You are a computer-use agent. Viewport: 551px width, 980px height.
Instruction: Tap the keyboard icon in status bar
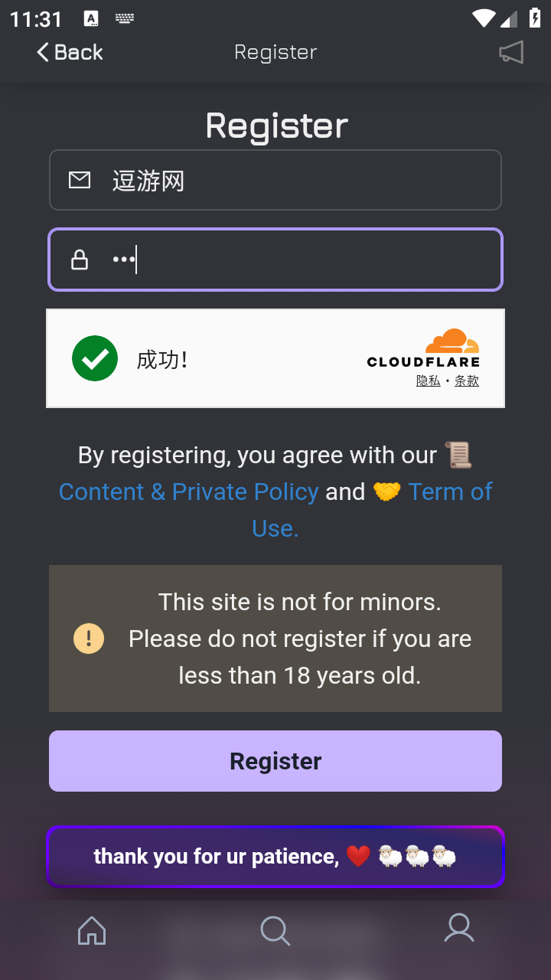[x=125, y=18]
